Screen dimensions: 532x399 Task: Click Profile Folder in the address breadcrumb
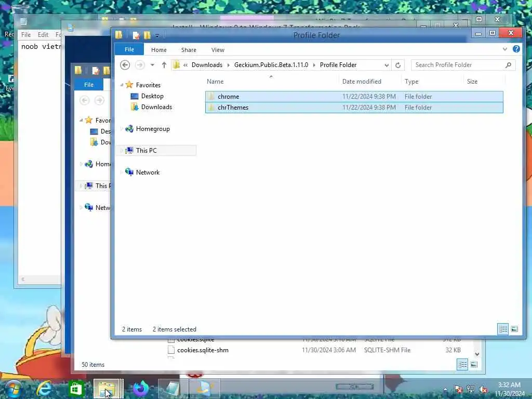point(338,65)
